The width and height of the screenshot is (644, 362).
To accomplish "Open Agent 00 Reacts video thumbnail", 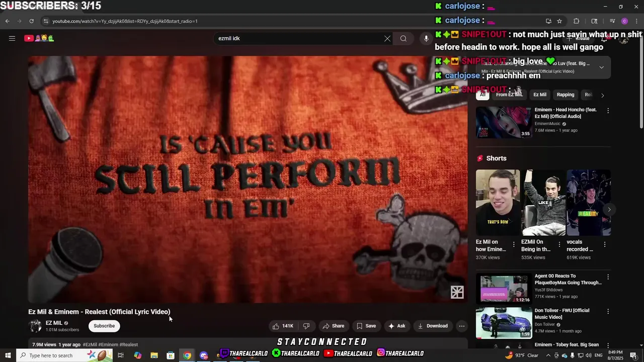I will pos(504,289).
